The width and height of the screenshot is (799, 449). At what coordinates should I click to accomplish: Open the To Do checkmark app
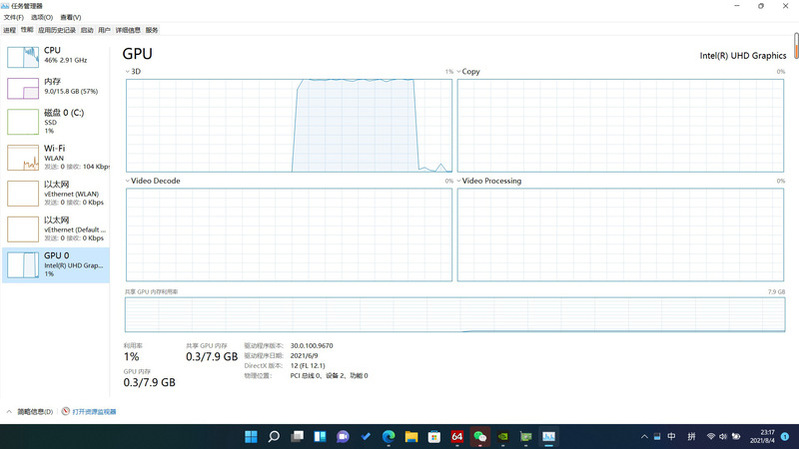pos(366,437)
